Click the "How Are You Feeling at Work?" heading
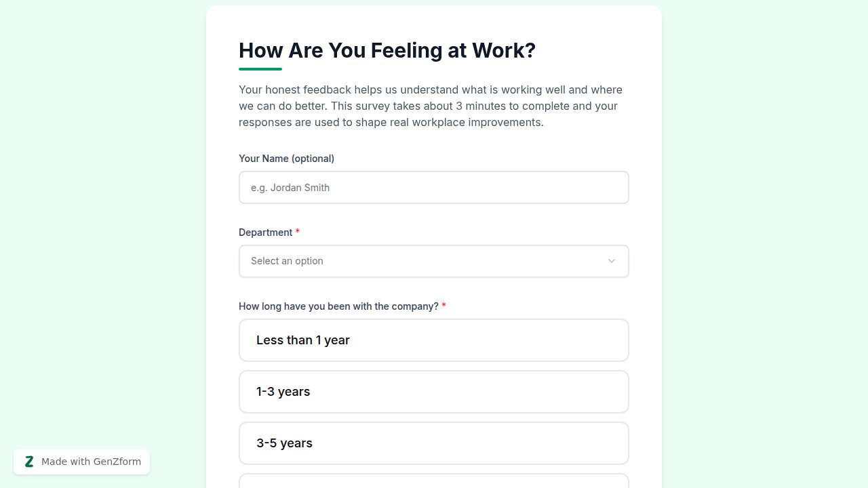868x488 pixels. click(387, 50)
